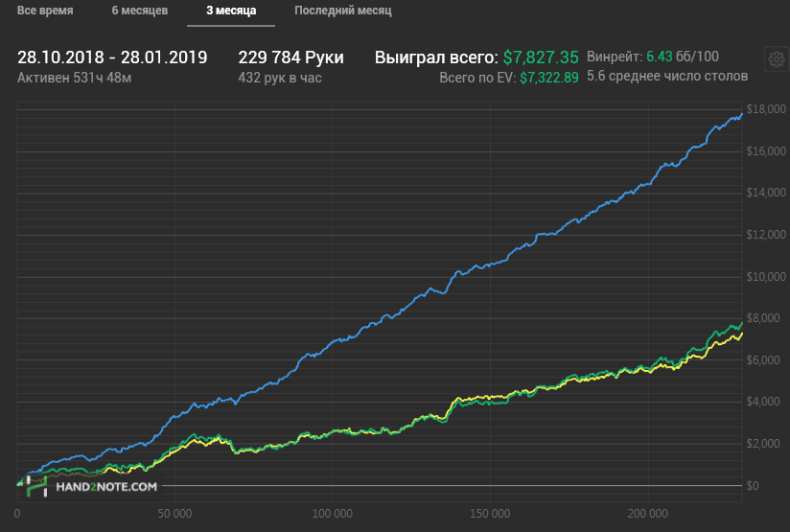790x532 pixels.
Task: Click the '$10,000' y-axis label
Action: 766,277
